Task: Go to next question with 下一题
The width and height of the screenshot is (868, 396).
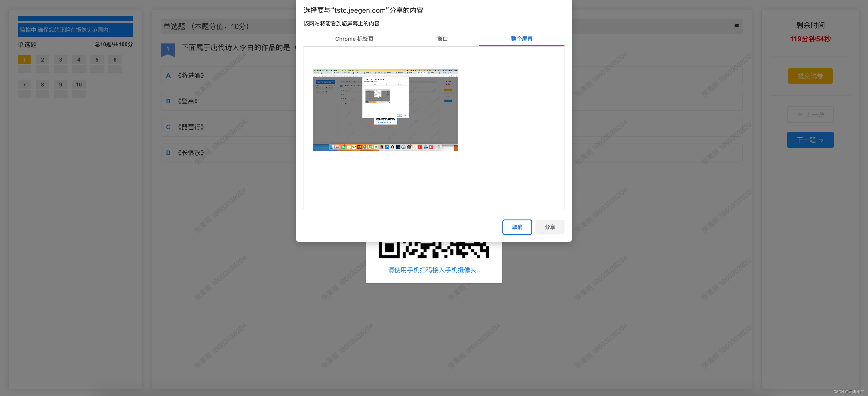Action: point(810,140)
